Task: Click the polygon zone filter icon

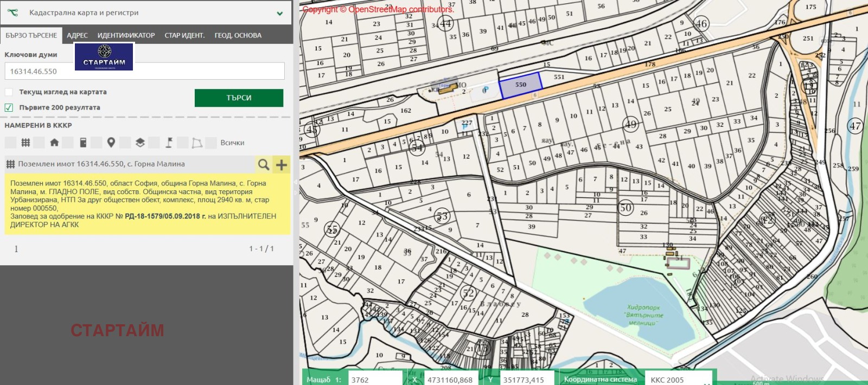Action: 197,143
